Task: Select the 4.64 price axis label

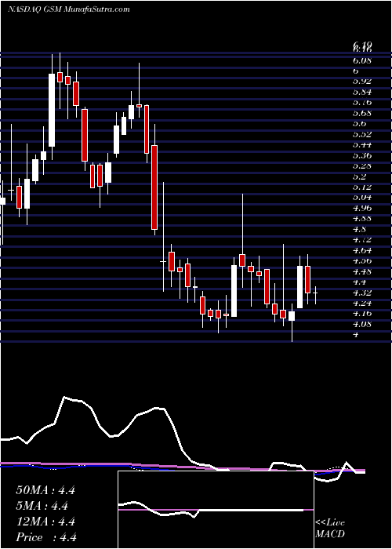Action: pos(362,250)
